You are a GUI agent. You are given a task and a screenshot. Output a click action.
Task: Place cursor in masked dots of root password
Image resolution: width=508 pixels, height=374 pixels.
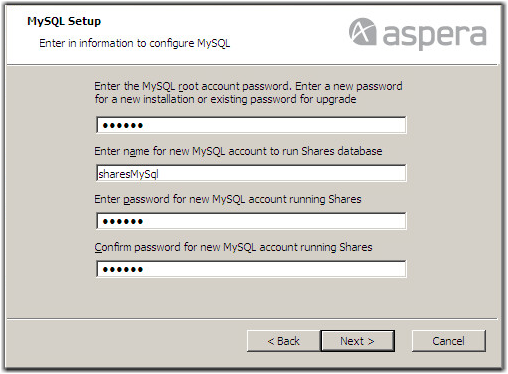[123, 126]
